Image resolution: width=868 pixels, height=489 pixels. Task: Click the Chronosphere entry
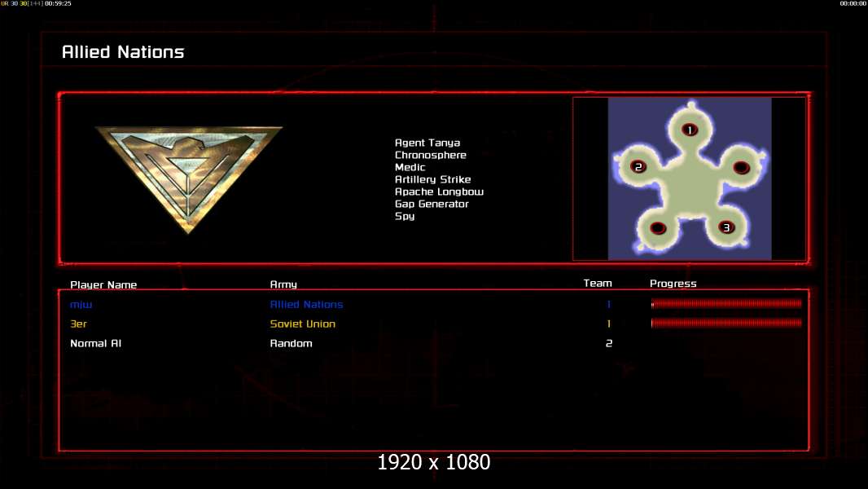(x=430, y=155)
